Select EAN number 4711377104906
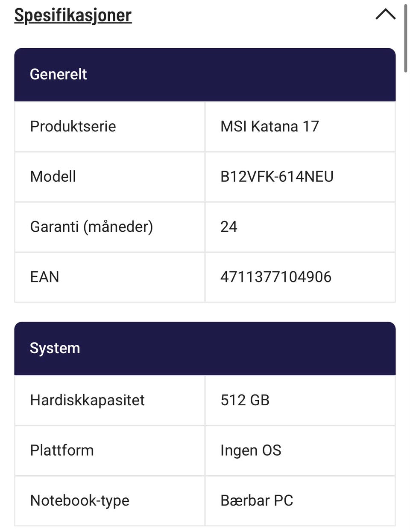The width and height of the screenshot is (410, 532). pos(276,277)
